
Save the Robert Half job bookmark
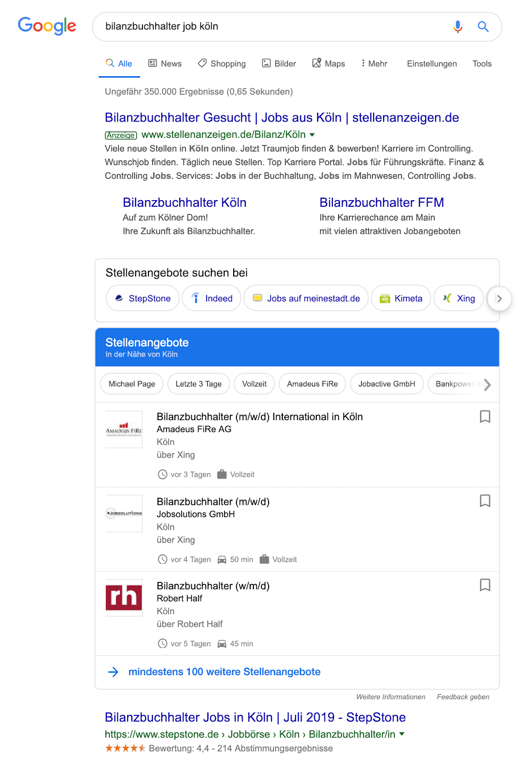(x=485, y=585)
